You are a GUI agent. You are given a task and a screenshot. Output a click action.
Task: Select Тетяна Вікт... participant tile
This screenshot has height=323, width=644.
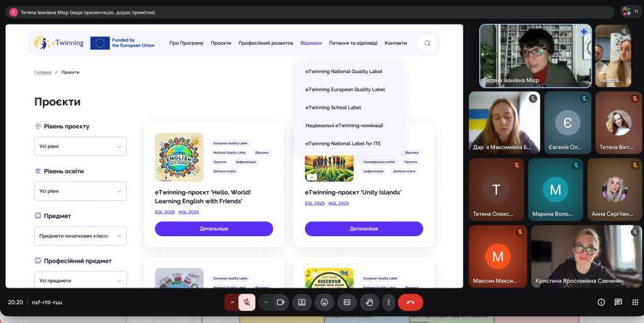pos(619,122)
